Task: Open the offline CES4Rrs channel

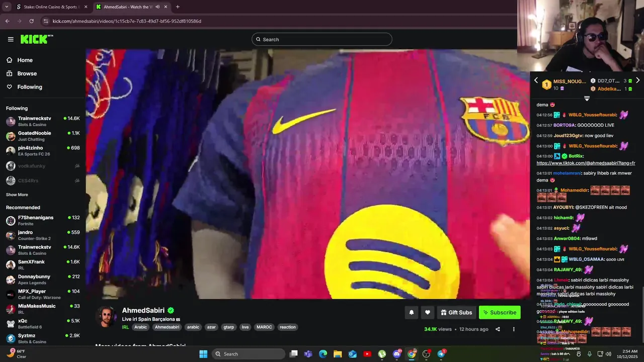Action: [x=43, y=180]
